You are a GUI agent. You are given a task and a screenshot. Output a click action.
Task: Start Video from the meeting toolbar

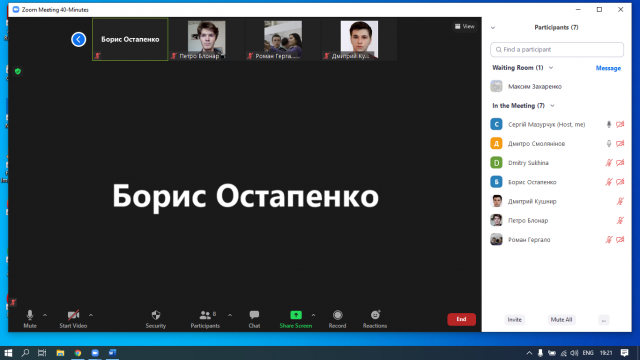pyautogui.click(x=73, y=319)
